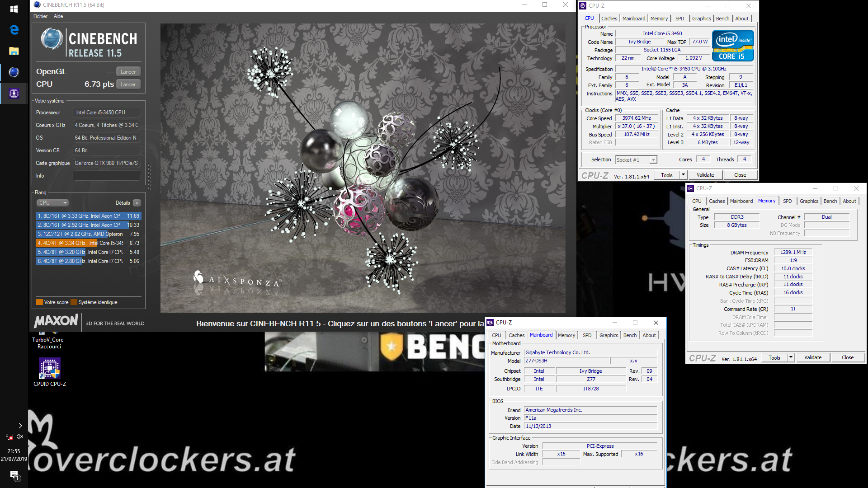This screenshot has height=488, width=868.
Task: Expand Tools arrow in top CPU-Z
Action: pyautogui.click(x=683, y=175)
